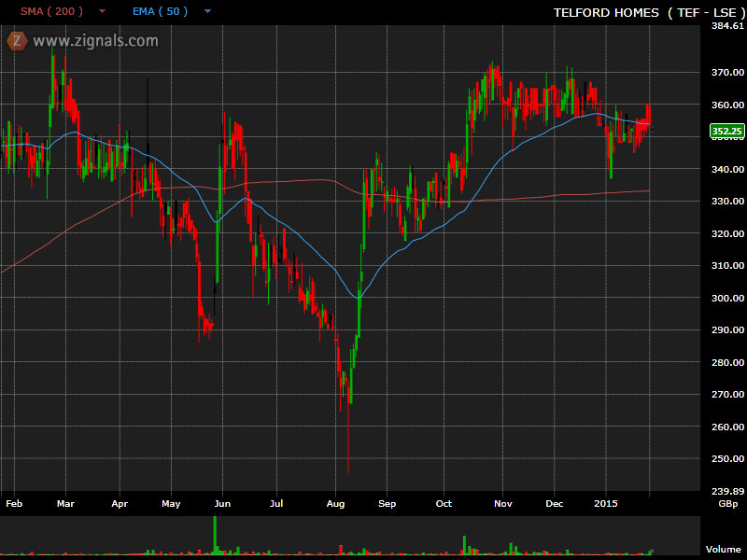Click the 370.00 price axis label
Viewport: 747px width, 560px height.
726,72
